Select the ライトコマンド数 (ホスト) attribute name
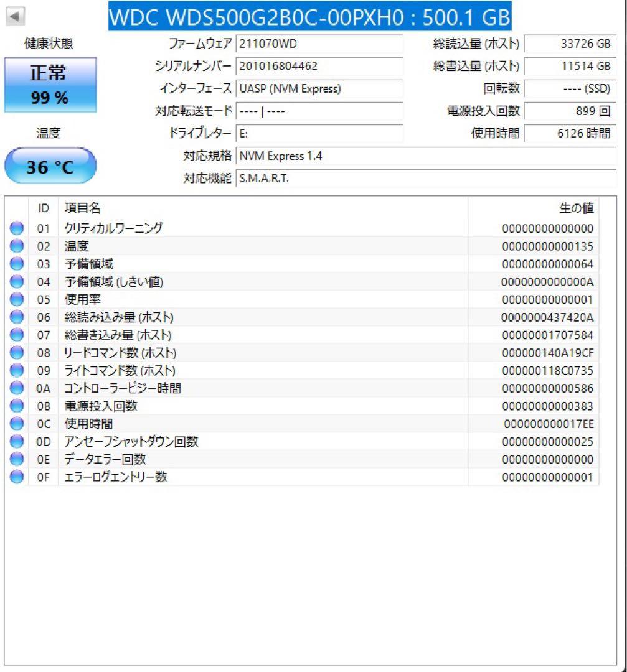627x672 pixels. click(x=120, y=370)
